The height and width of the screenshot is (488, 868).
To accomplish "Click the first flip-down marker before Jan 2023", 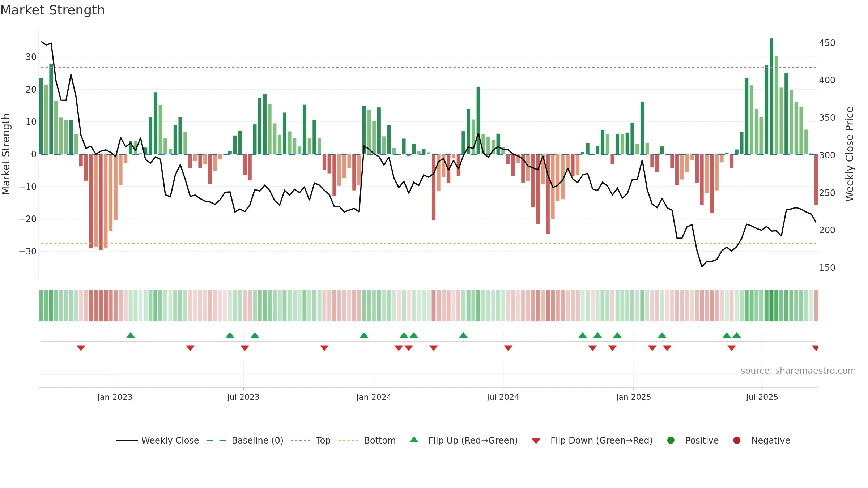I will tap(81, 348).
